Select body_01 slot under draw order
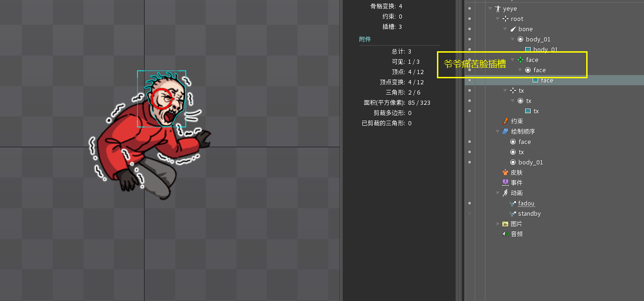644x301 pixels. coord(531,162)
